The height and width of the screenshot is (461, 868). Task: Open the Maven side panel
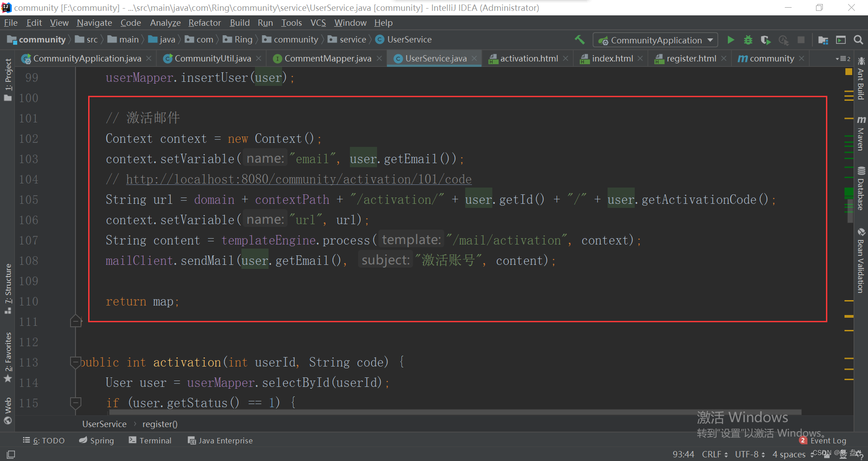861,133
